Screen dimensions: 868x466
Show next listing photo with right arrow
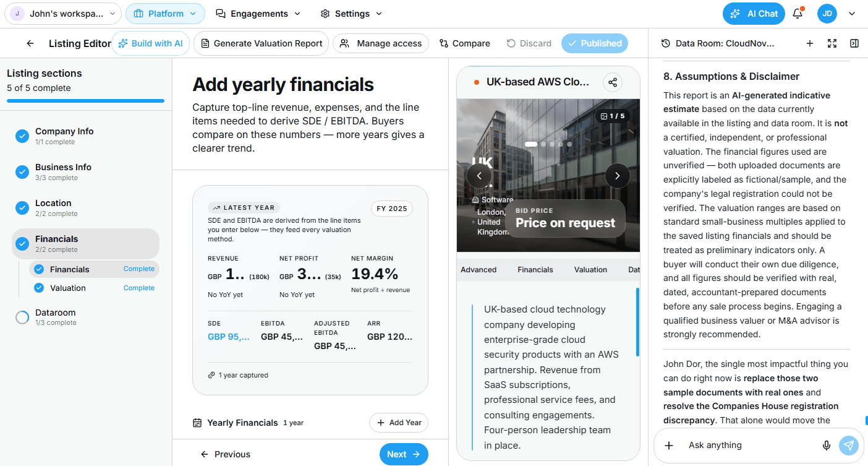(x=617, y=176)
